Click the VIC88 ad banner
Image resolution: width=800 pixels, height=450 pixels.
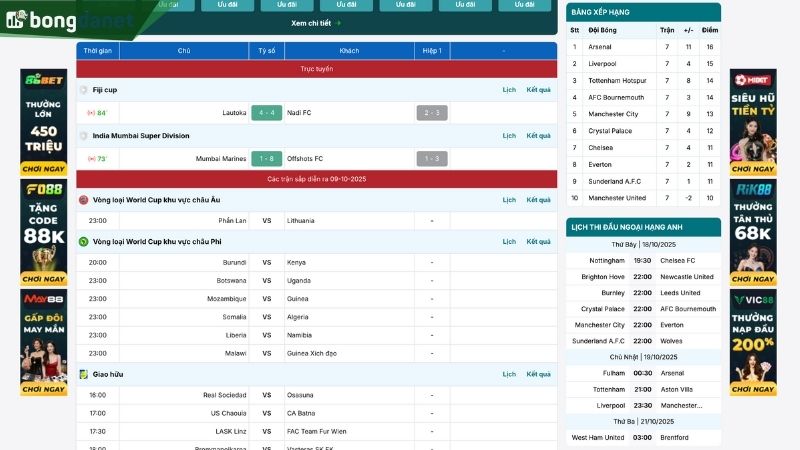752,342
